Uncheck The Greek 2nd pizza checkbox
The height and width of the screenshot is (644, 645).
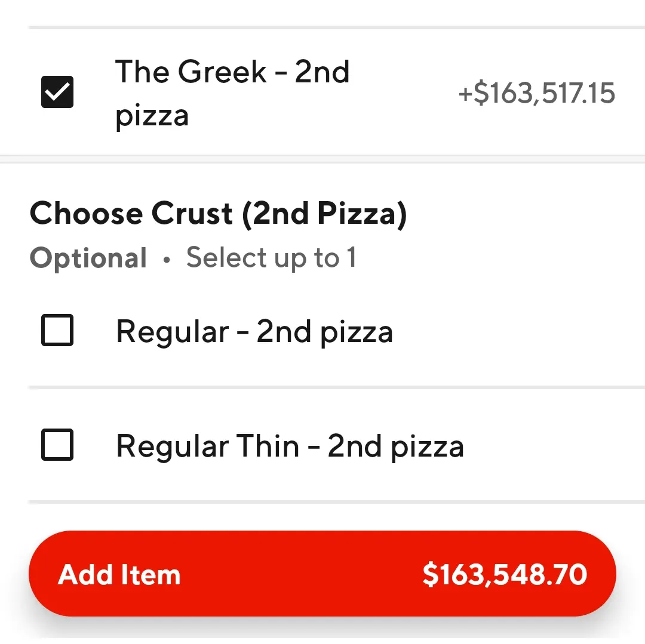[57, 92]
